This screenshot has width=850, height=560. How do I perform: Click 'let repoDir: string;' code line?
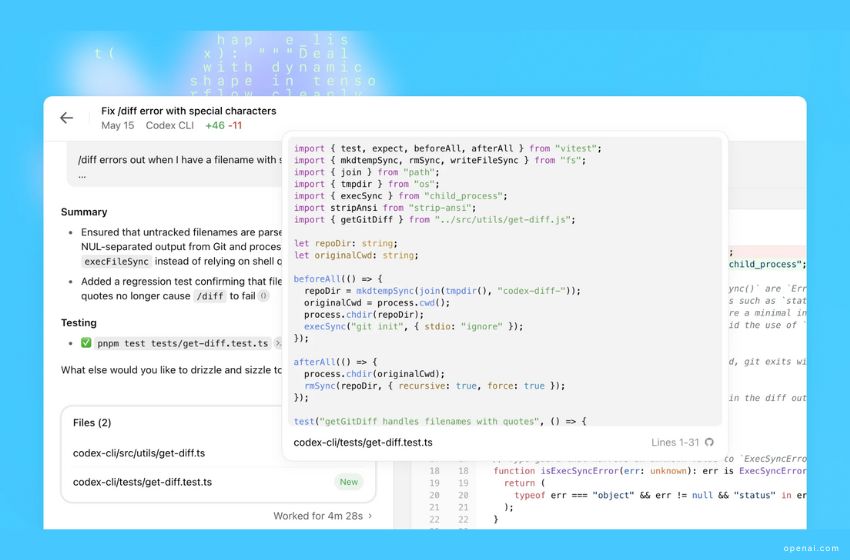[x=345, y=243]
